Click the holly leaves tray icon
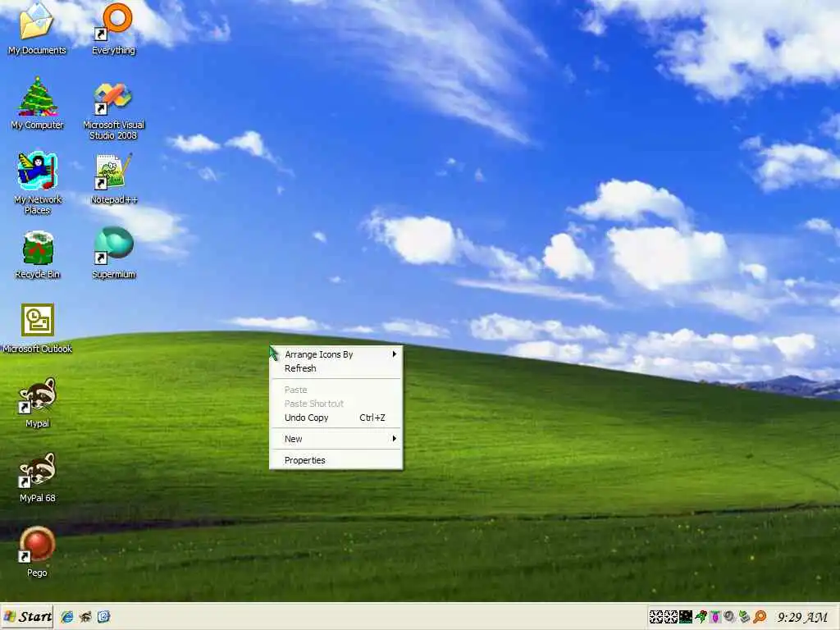Viewport: 840px width, 630px height. (701, 617)
